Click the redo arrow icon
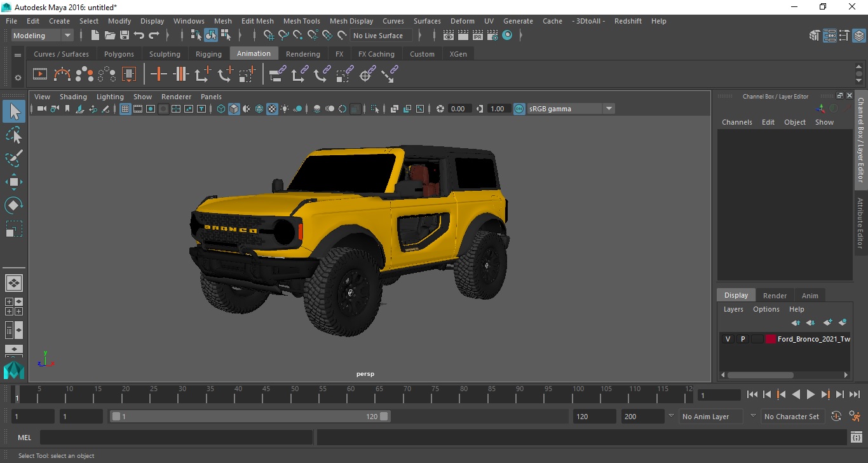 click(154, 36)
